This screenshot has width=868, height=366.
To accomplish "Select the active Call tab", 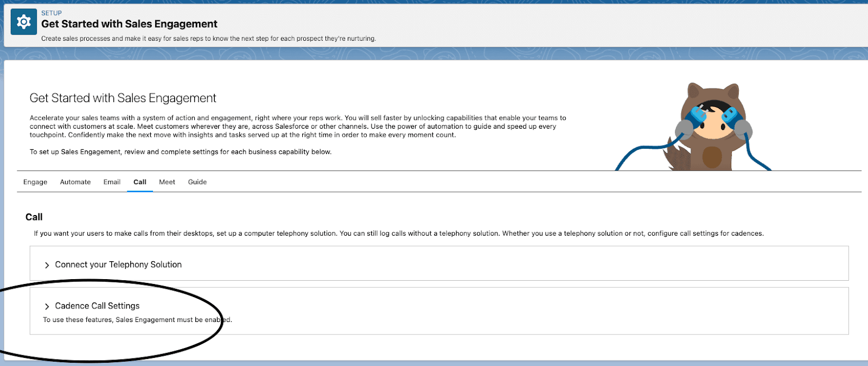I will point(140,182).
